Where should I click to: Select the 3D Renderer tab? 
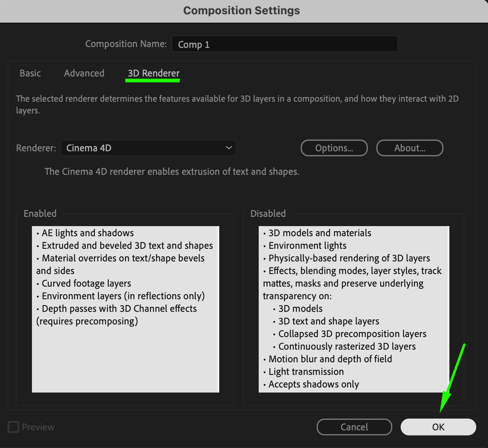pos(153,73)
